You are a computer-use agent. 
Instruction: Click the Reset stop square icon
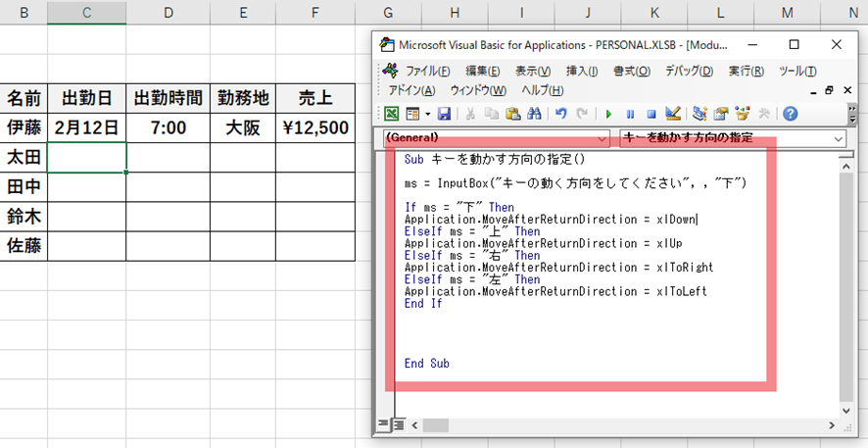click(651, 114)
